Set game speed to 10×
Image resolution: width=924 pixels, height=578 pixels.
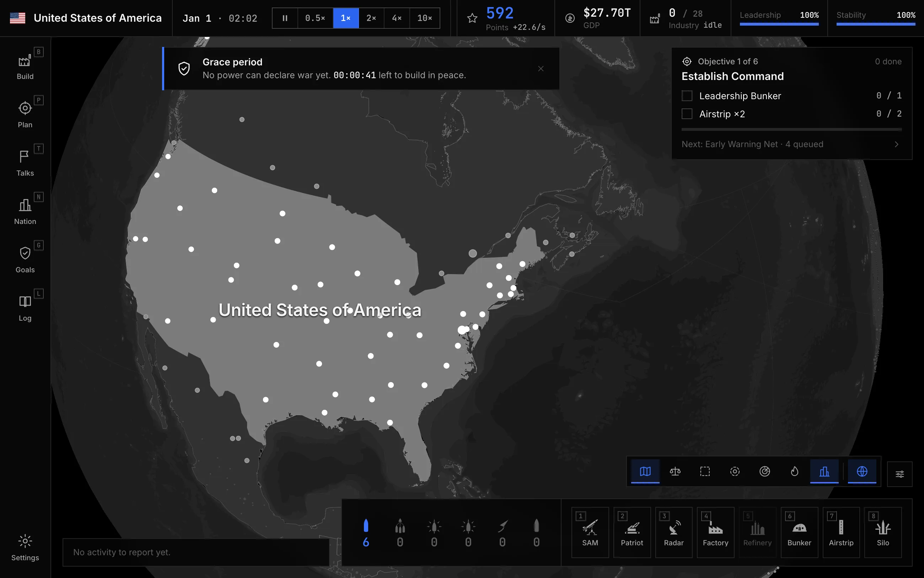click(x=425, y=18)
